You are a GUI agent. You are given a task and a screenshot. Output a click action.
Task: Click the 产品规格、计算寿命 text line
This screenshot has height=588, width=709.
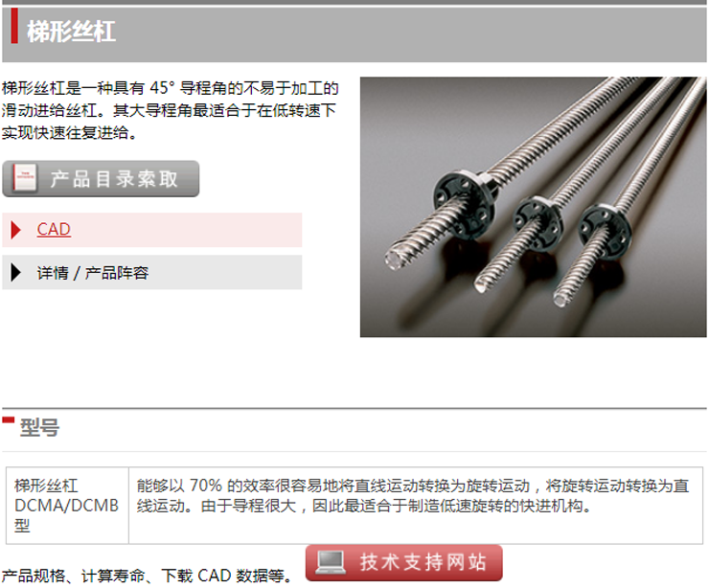(148, 577)
